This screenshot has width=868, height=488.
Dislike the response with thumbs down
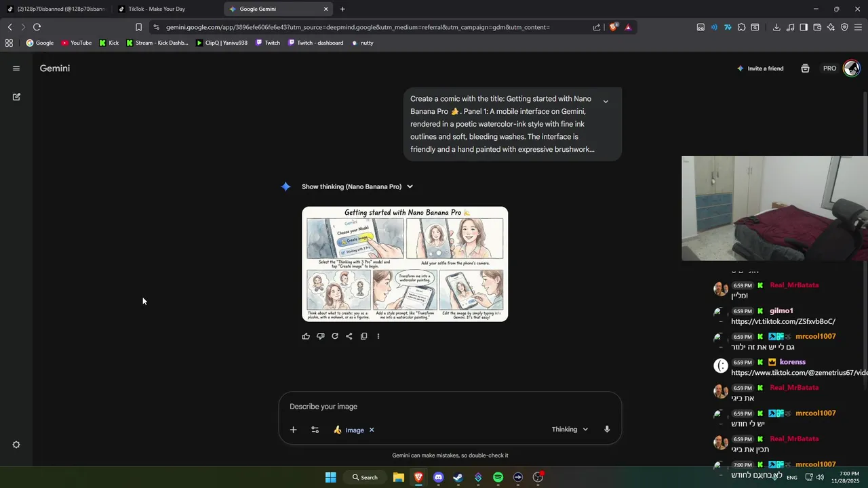click(320, 336)
